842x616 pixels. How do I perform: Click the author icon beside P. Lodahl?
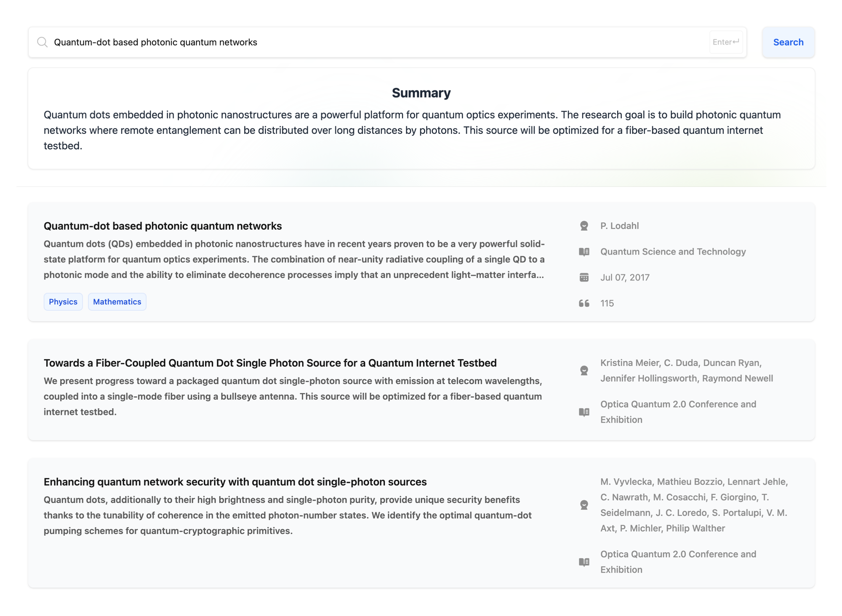click(x=584, y=226)
